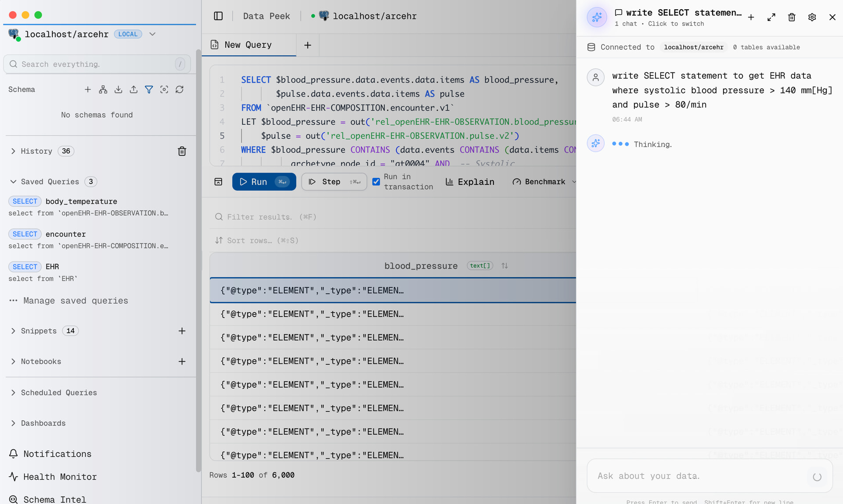Add a new notebook

182,362
